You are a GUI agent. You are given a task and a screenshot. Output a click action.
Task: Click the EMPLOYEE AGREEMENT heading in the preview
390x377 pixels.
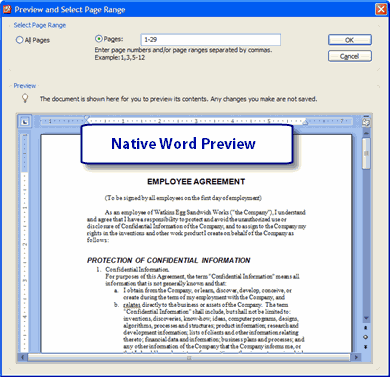click(x=196, y=182)
